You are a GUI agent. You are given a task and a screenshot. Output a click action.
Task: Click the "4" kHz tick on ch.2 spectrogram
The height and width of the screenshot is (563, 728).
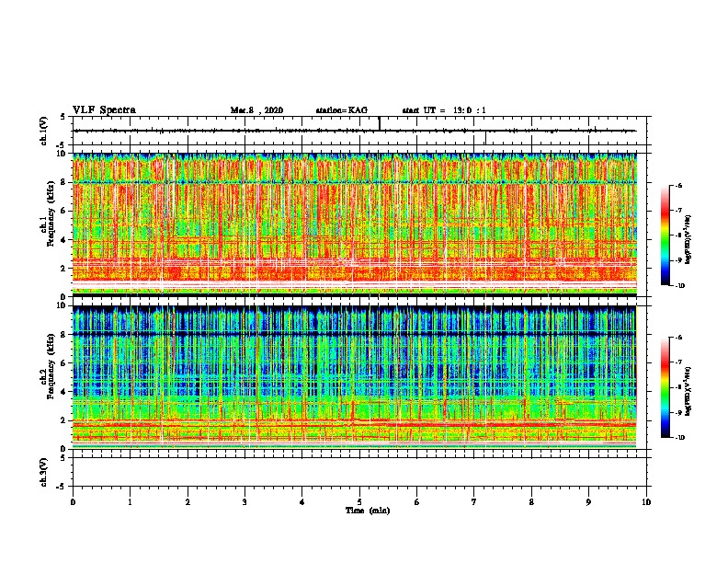[63, 392]
